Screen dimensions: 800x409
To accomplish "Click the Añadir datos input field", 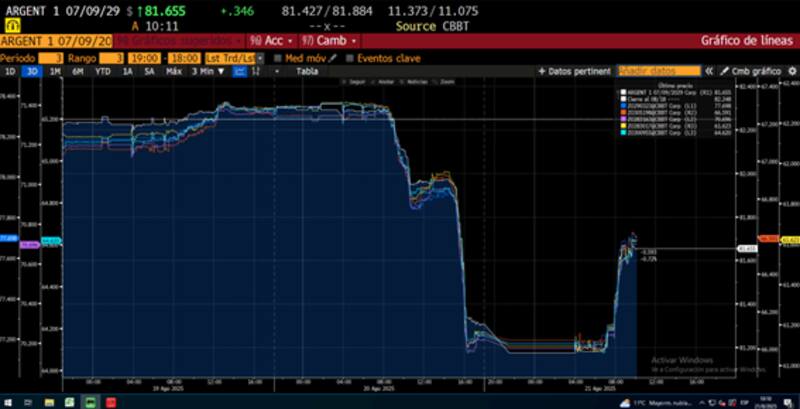I will click(658, 72).
